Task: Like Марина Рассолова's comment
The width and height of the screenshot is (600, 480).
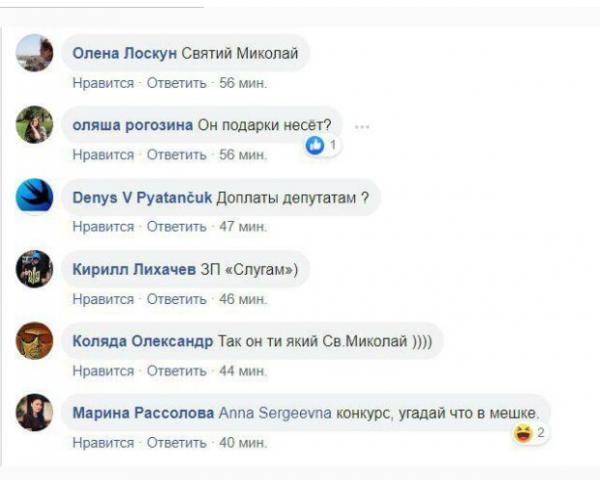Action: point(103,443)
